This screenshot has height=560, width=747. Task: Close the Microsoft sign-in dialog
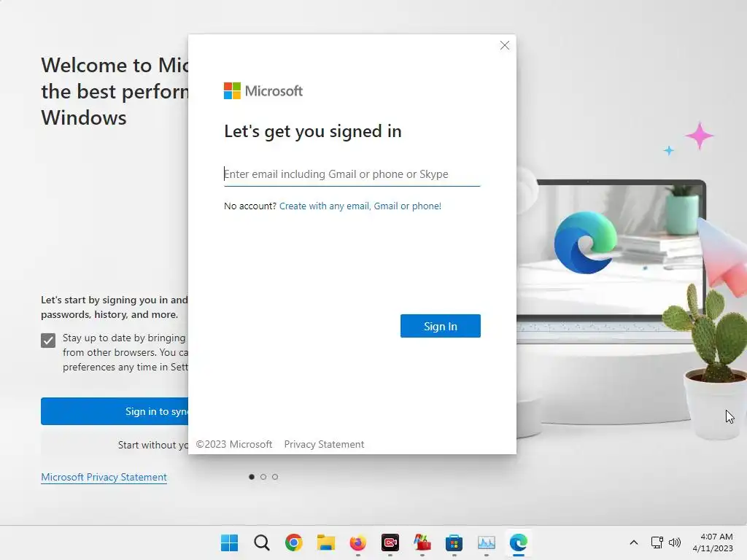point(505,45)
